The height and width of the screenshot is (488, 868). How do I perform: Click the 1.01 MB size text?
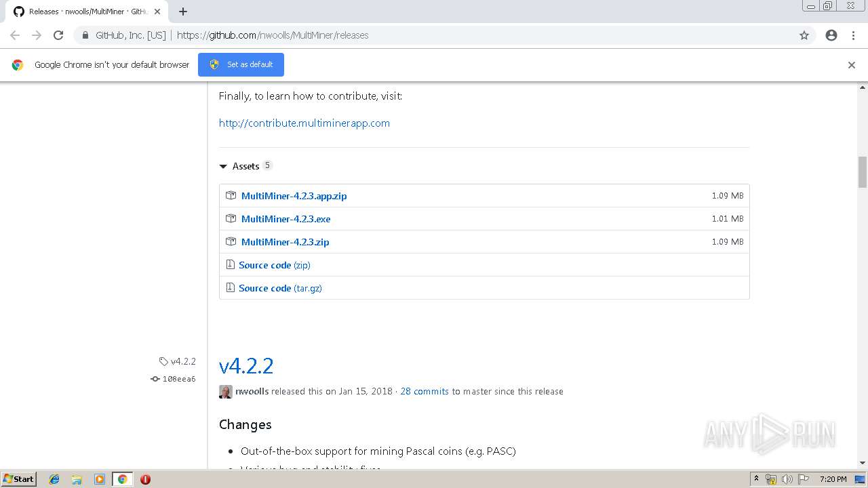(728, 218)
